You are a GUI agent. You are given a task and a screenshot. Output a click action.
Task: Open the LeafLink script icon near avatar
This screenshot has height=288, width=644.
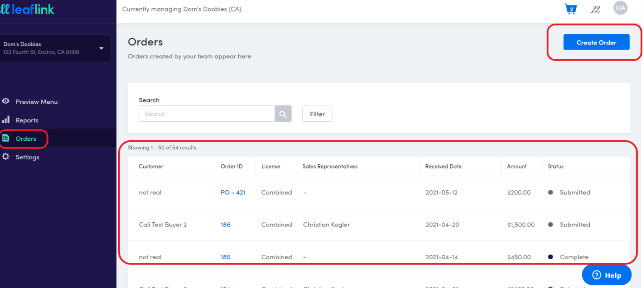pyautogui.click(x=596, y=9)
